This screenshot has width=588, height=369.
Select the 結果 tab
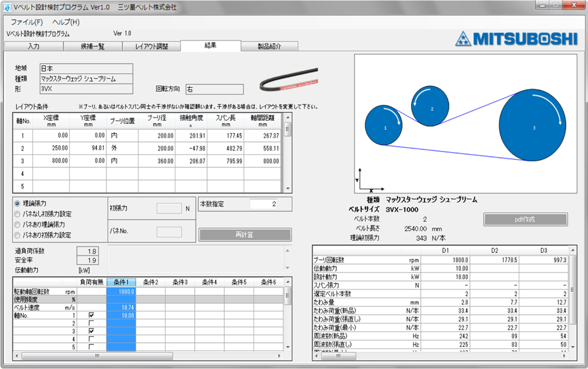[x=210, y=46]
